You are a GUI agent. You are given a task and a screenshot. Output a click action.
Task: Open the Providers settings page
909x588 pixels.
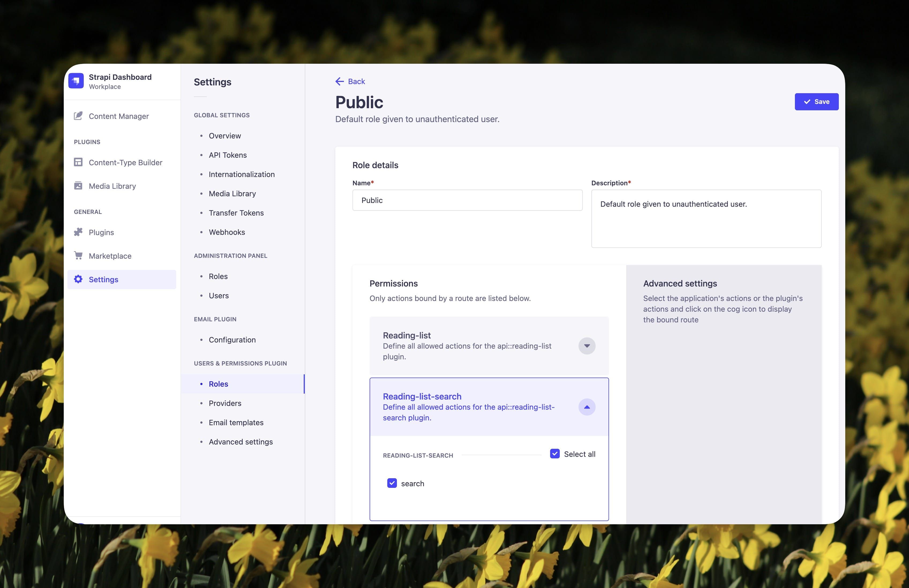pos(225,403)
